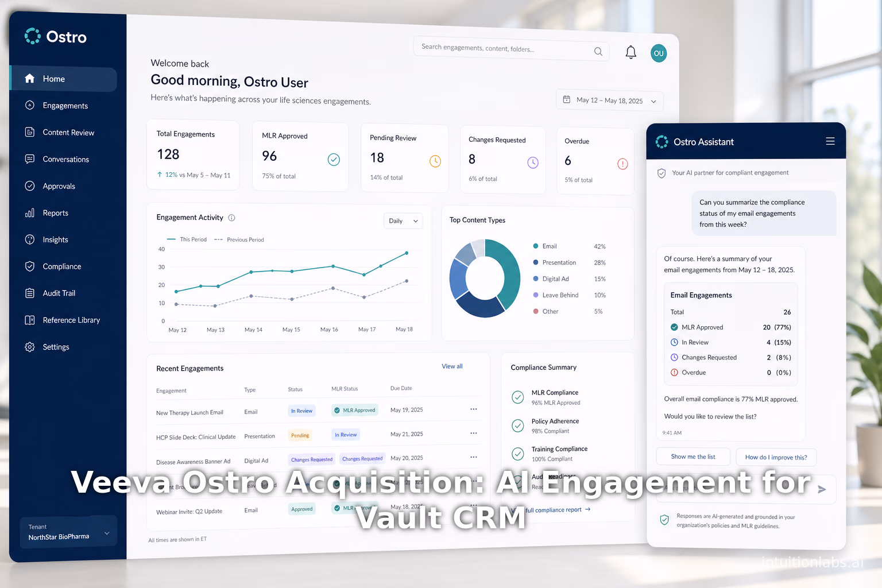This screenshot has width=882, height=588.
Task: Click the Ostro Assistant logo icon
Action: [x=662, y=141]
